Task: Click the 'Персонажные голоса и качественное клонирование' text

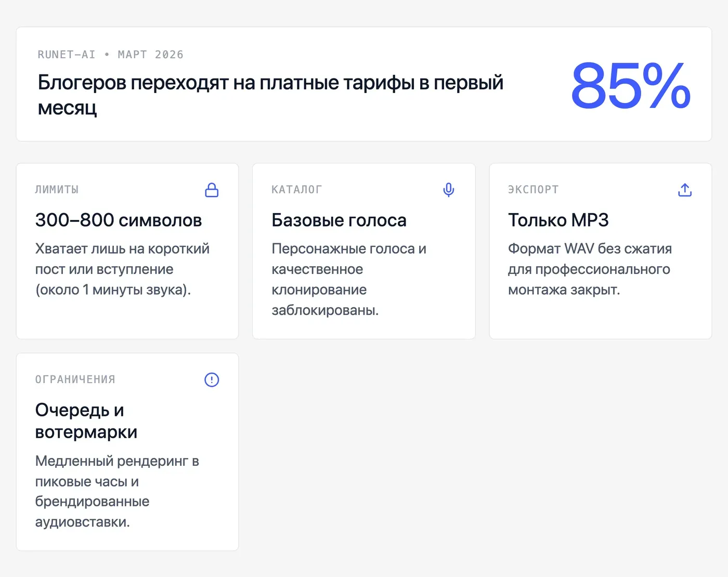Action: (349, 279)
